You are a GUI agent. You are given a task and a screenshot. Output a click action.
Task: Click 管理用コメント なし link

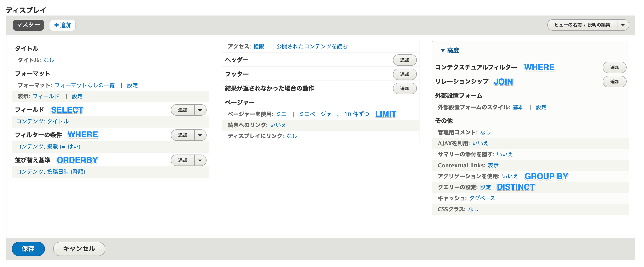(x=486, y=133)
